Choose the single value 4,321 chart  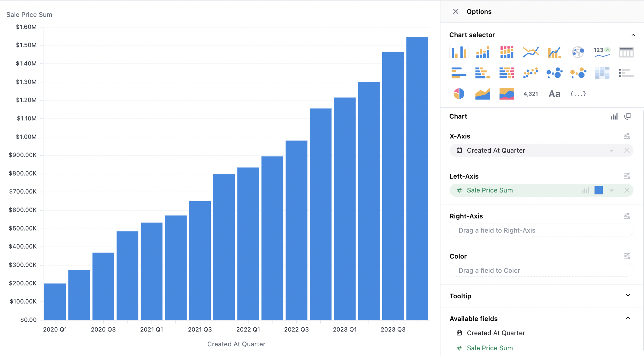coord(530,94)
